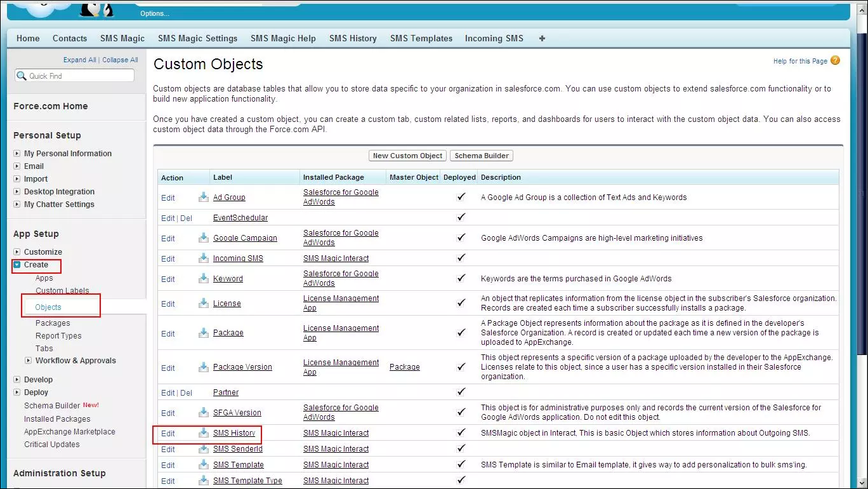Click in the Quick Find field
868x489 pixels.
pyautogui.click(x=75, y=76)
